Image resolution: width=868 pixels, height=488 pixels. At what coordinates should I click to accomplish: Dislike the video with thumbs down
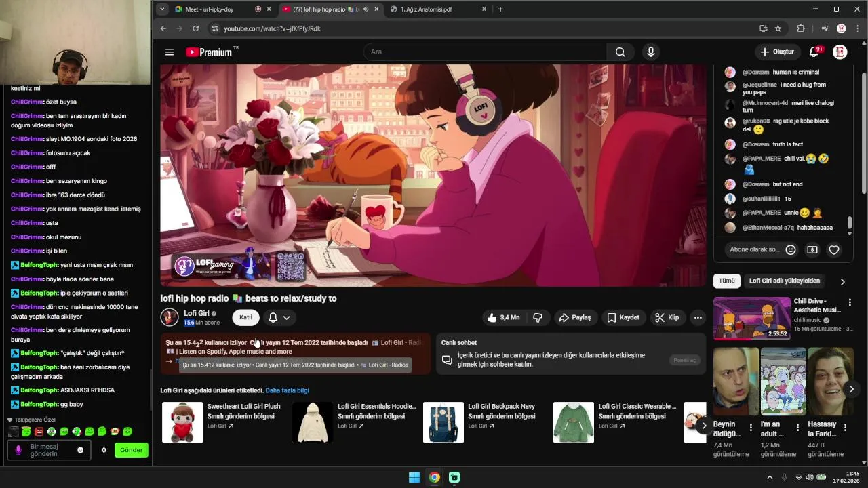coord(538,317)
